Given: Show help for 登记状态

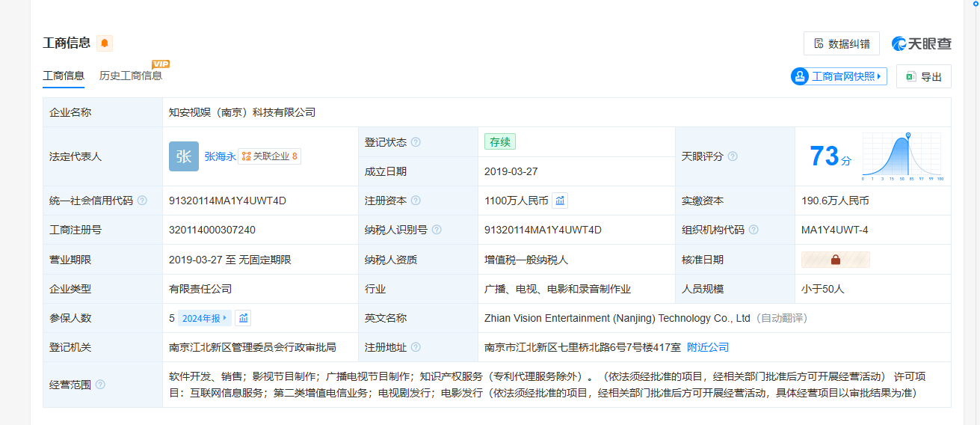Looking at the screenshot, I should 416,142.
